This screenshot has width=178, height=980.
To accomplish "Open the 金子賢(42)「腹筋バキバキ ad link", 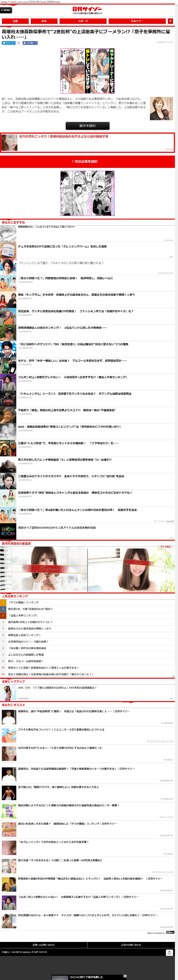I will (58, 787).
